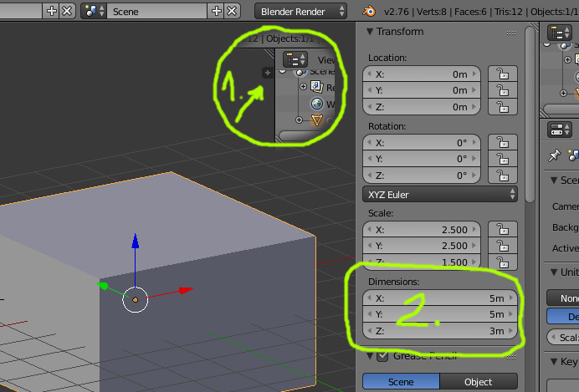The image size is (579, 392).
Task: Select the Location Z field
Action: (x=422, y=107)
